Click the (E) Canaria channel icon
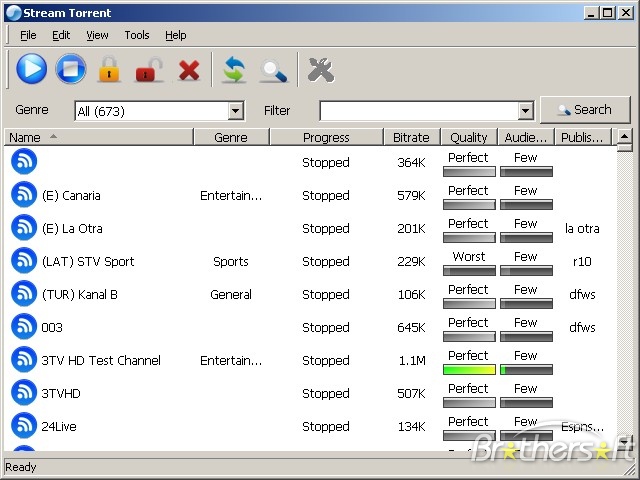Screen dimensions: 640x480 click(x=24, y=195)
